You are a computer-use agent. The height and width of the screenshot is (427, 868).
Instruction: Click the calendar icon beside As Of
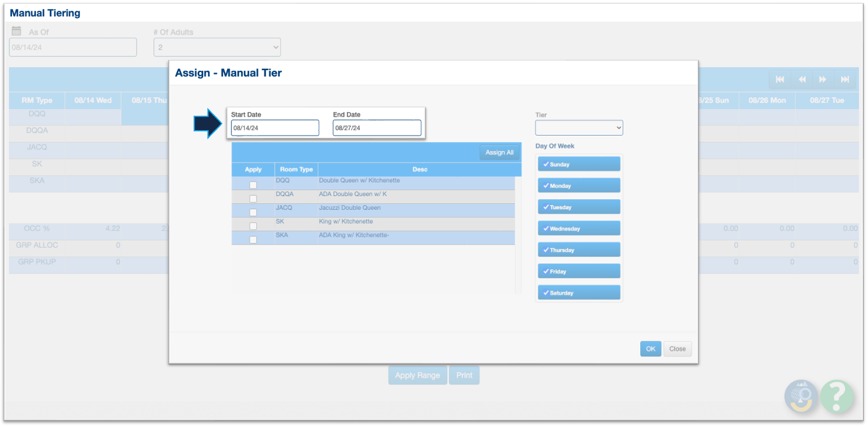click(17, 31)
